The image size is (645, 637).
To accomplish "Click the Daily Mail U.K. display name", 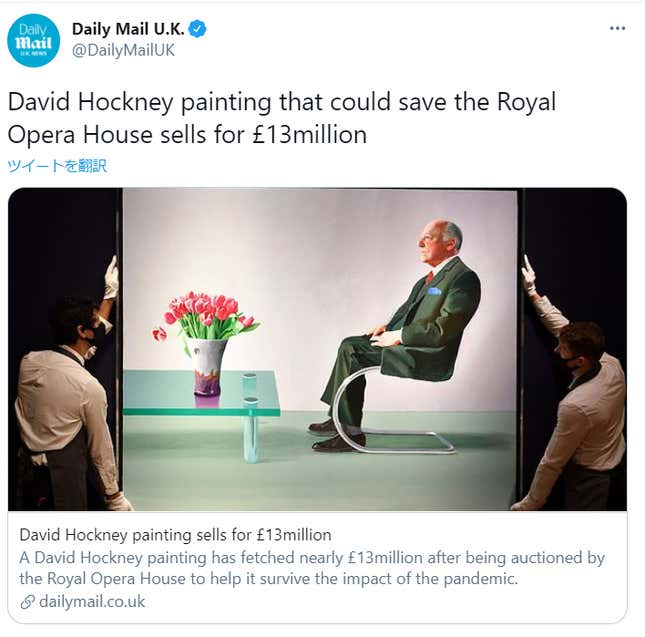I will [x=128, y=29].
